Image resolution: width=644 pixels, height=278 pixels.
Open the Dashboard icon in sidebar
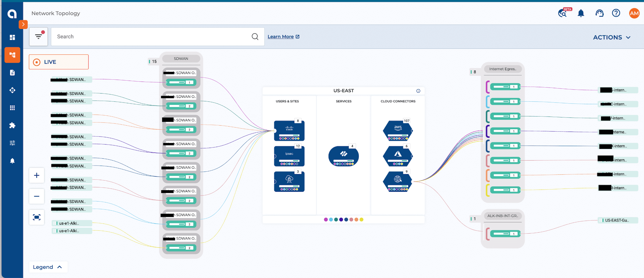click(x=12, y=37)
